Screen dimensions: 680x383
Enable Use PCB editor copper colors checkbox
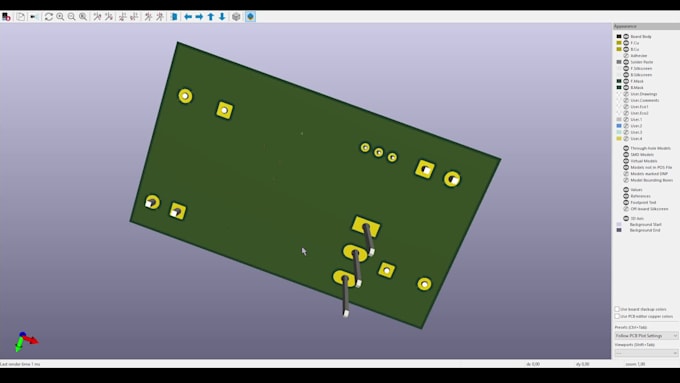tap(617, 316)
